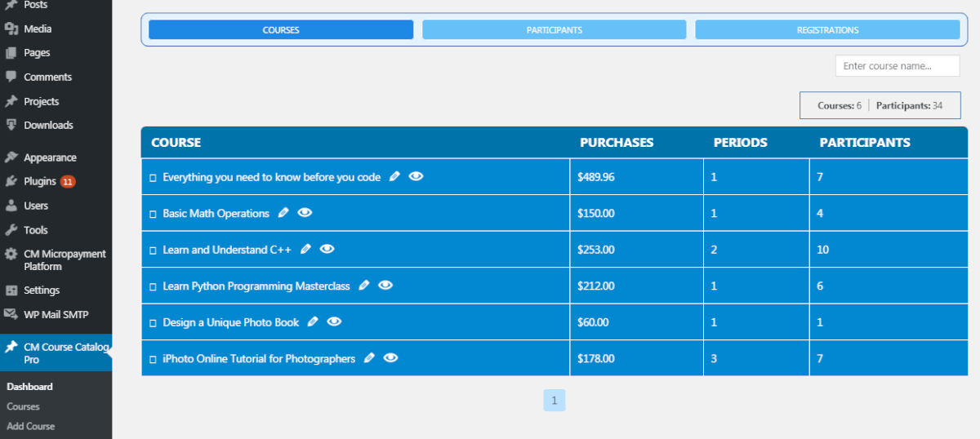Expand the Everything you need to know course row
Image resolution: width=980 pixels, height=439 pixels.
pos(153,178)
